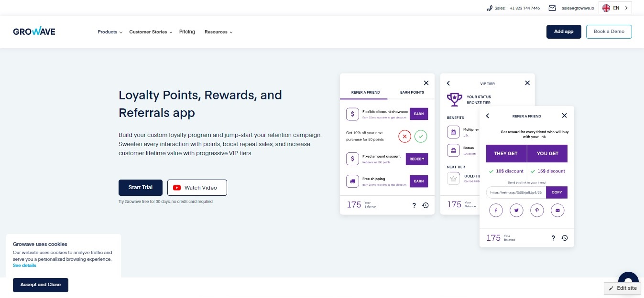The width and height of the screenshot is (644, 298).
Task: Click the Facebook share icon
Action: [x=496, y=210]
